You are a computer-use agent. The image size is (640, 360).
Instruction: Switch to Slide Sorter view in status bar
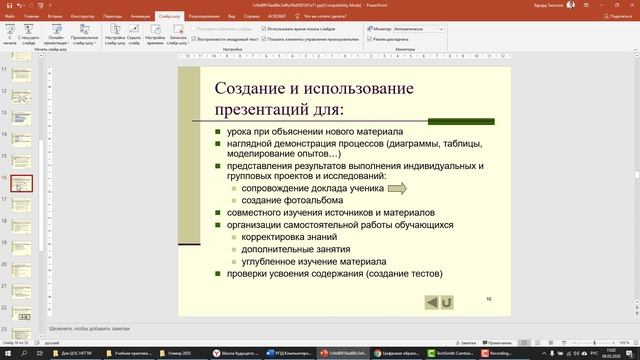tap(538, 343)
